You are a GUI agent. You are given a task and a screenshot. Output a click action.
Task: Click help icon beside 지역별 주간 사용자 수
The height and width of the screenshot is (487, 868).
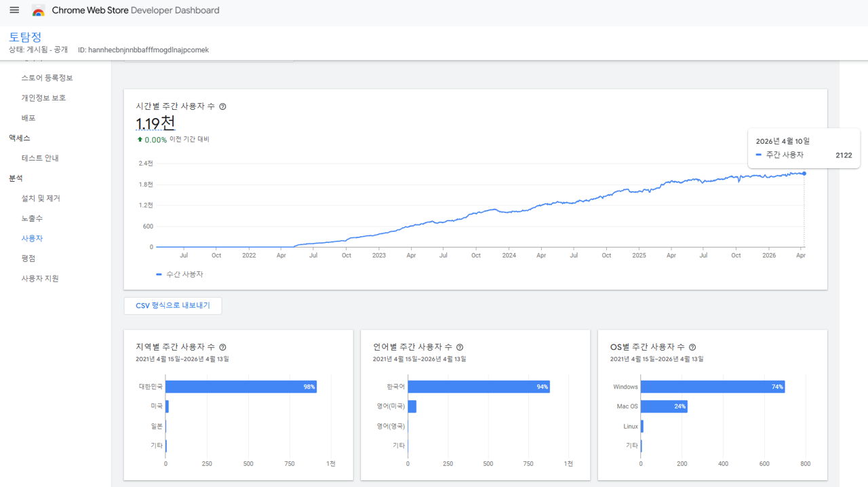[x=222, y=347]
